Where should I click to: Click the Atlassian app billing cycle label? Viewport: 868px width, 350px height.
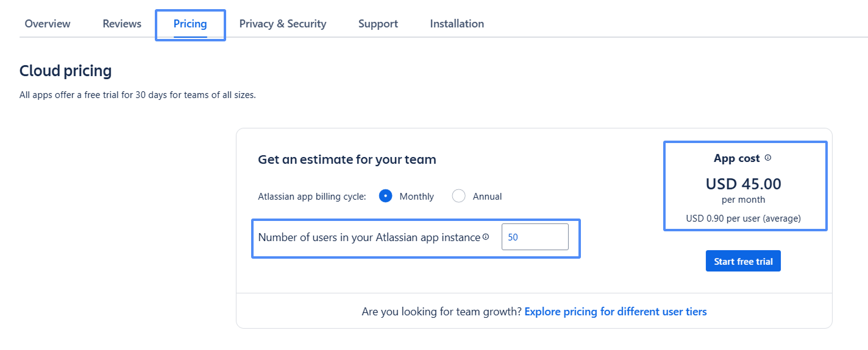click(x=312, y=197)
